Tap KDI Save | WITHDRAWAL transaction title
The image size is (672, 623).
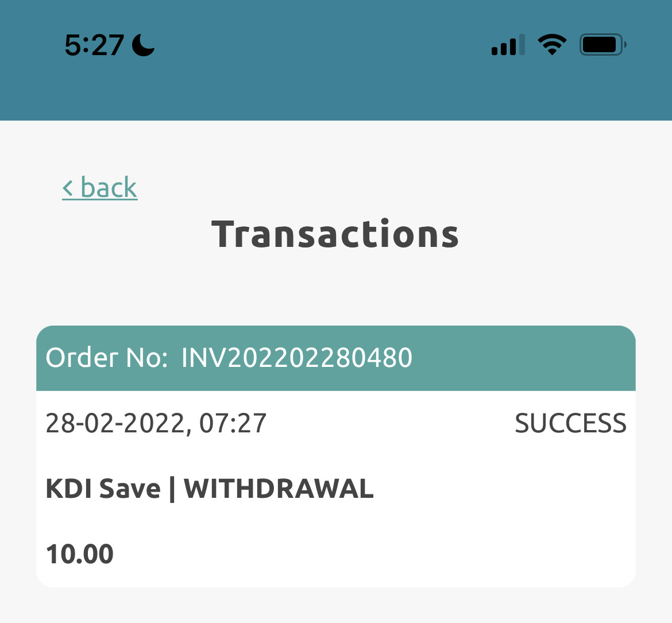210,489
